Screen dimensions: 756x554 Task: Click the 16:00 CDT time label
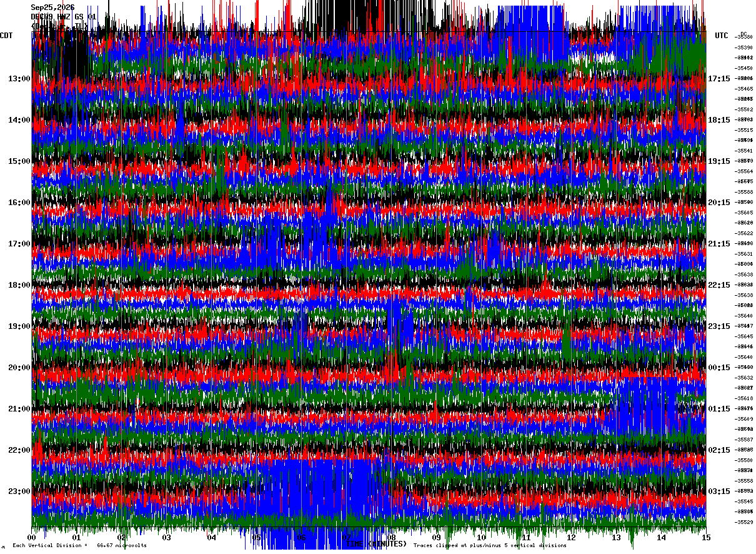tap(19, 203)
